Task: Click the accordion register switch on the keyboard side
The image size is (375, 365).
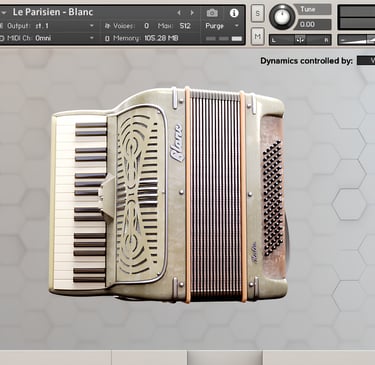Action: [107, 197]
